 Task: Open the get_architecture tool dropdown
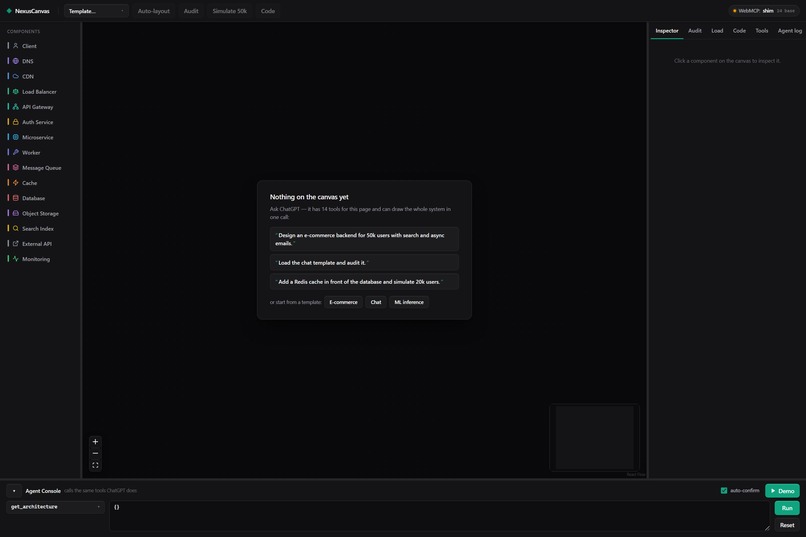(56, 507)
